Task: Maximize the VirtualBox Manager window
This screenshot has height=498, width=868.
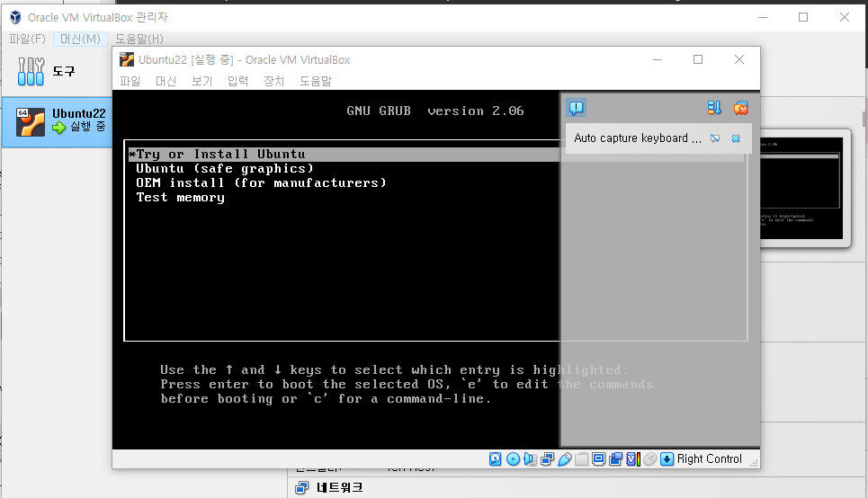Action: click(803, 17)
